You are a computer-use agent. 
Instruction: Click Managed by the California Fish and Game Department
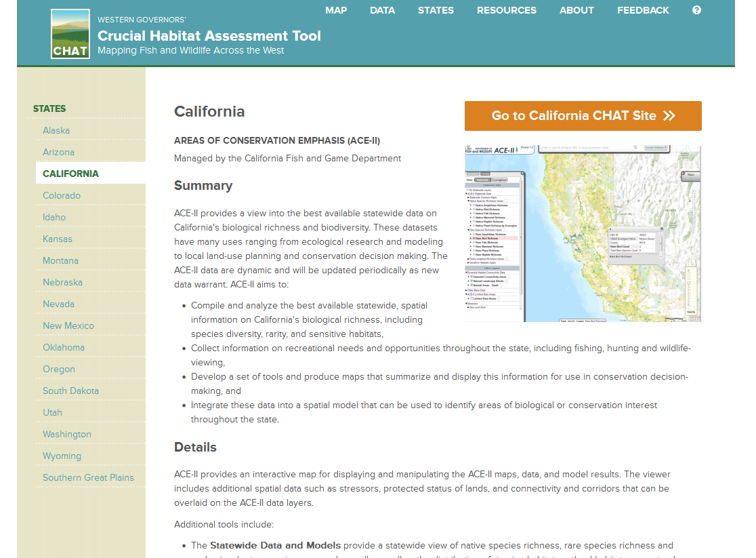(287, 159)
